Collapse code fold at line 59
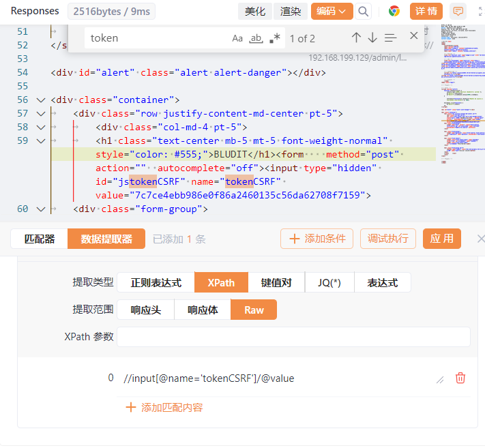This screenshot has width=485, height=448. [x=41, y=141]
